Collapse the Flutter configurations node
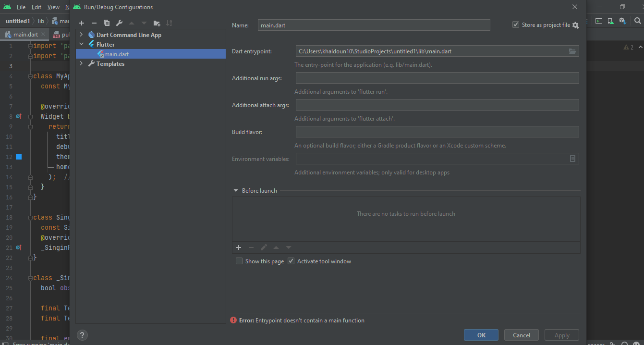Image resolution: width=644 pixels, height=345 pixels. point(81,44)
